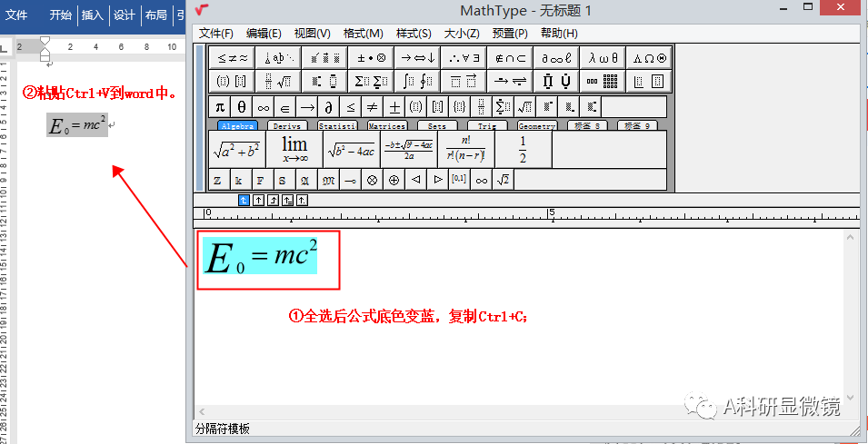Open the 样式(S) menu in MathType
The height and width of the screenshot is (444, 868).
click(413, 34)
